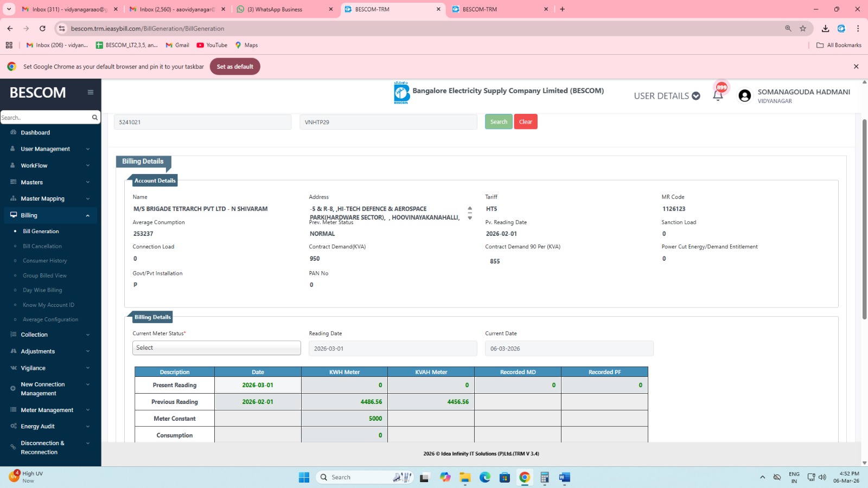
Task: Open Calculator from the taskbar
Action: 545,477
